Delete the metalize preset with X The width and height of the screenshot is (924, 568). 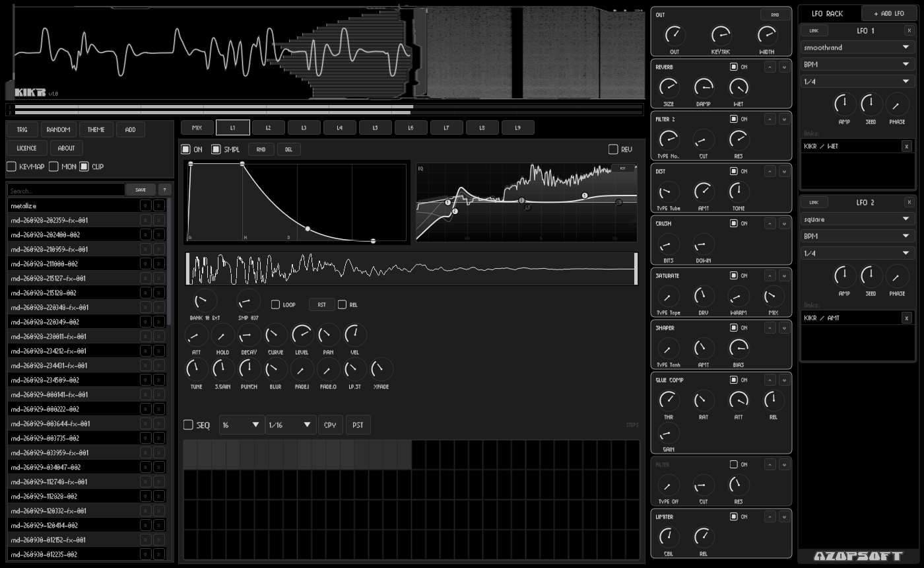coord(159,205)
